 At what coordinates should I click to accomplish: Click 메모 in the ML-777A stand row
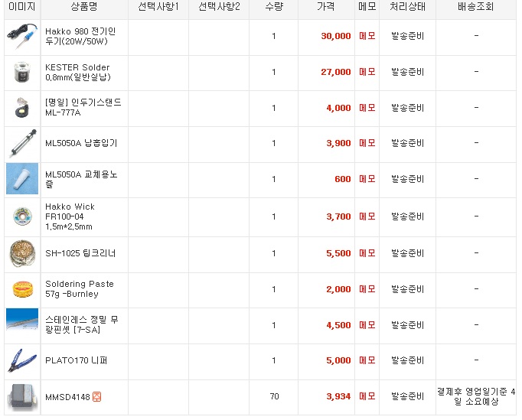click(367, 108)
